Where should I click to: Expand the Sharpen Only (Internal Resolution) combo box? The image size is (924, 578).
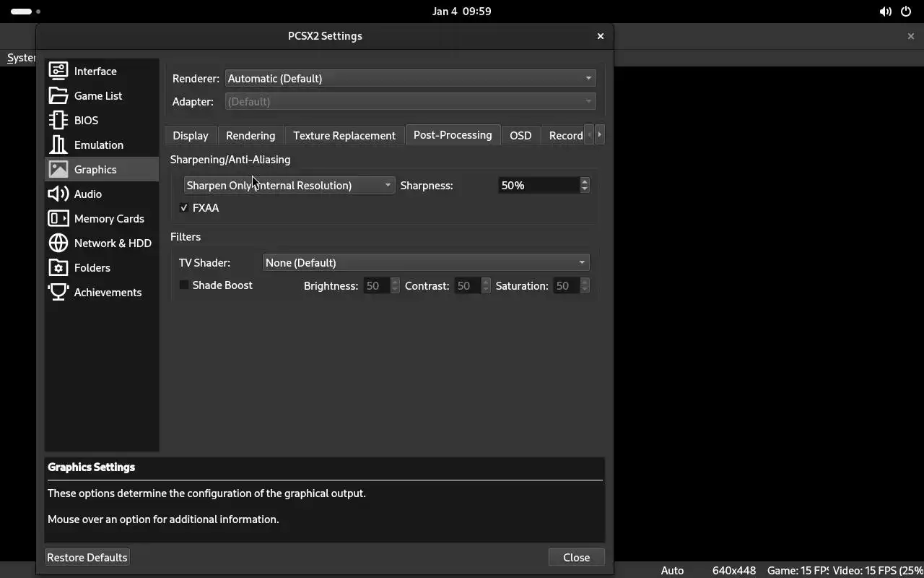289,186
